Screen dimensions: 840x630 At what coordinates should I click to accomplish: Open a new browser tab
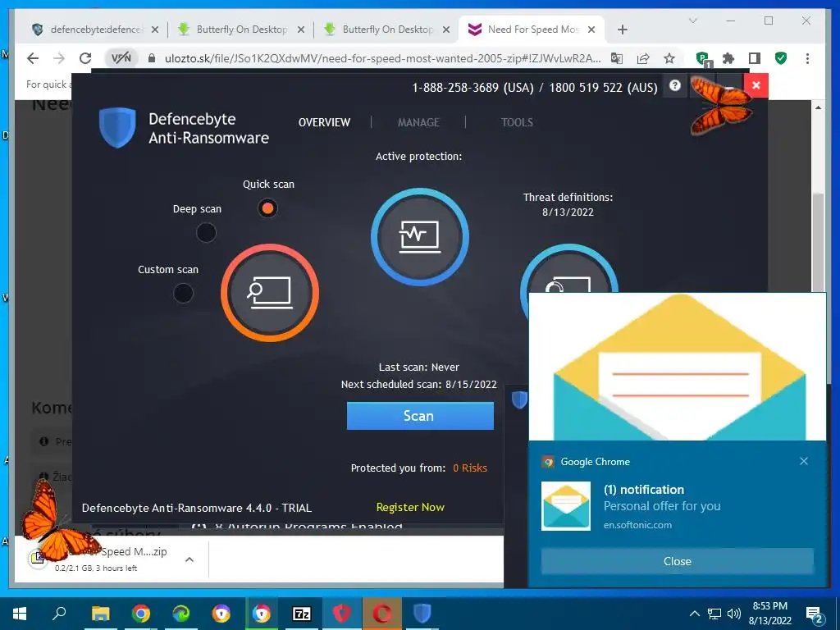coord(622,30)
